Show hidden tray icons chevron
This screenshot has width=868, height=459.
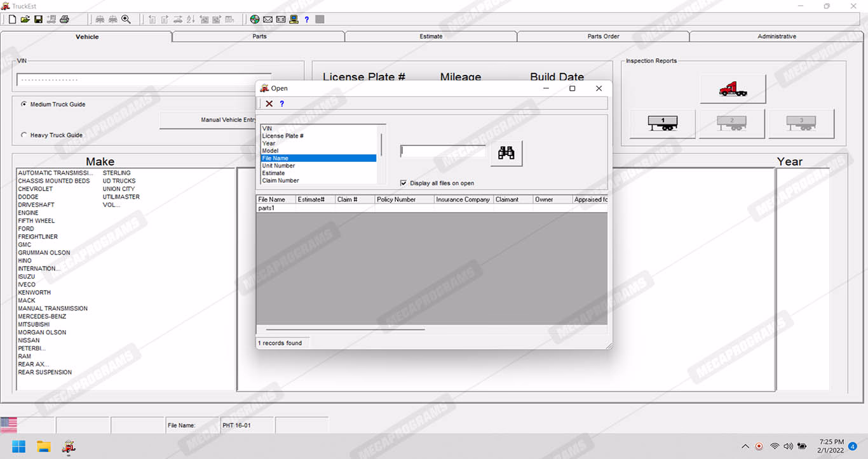[745, 446]
